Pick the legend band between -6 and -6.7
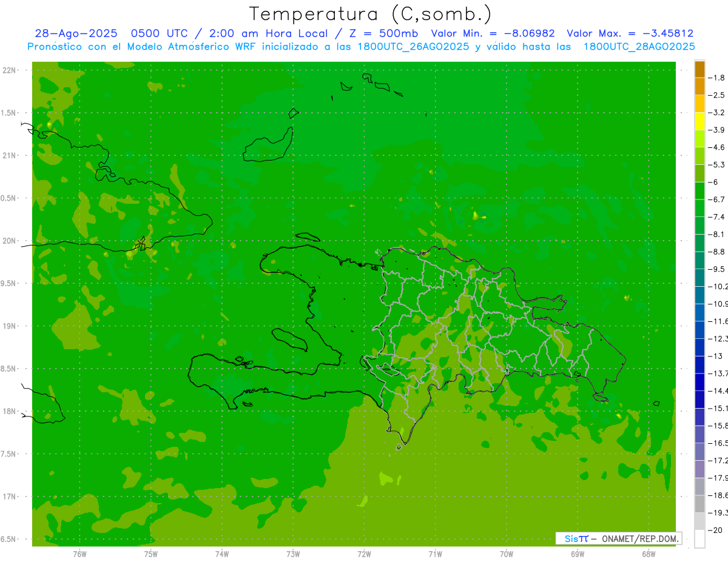728x562 pixels. point(699,191)
